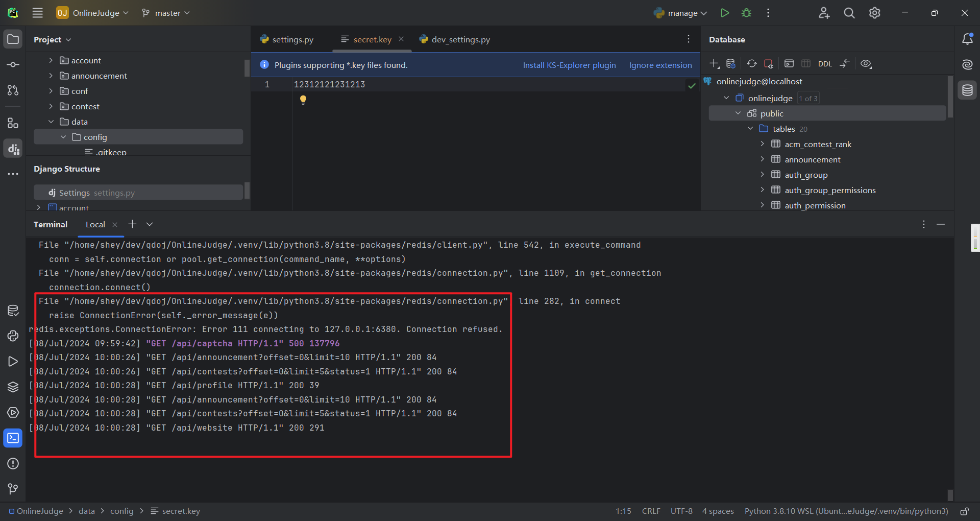Click the DDL button in Database toolbar
The width and height of the screenshot is (980, 521).
tap(825, 64)
